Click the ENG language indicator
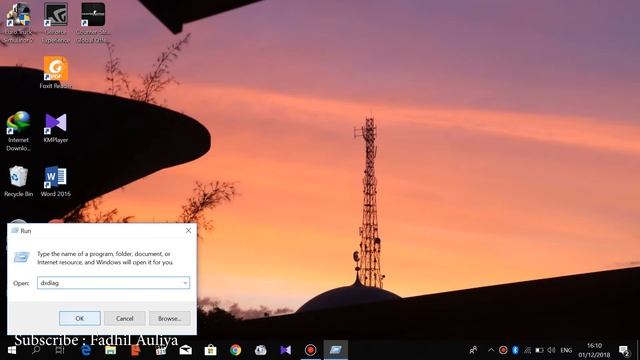 point(566,350)
